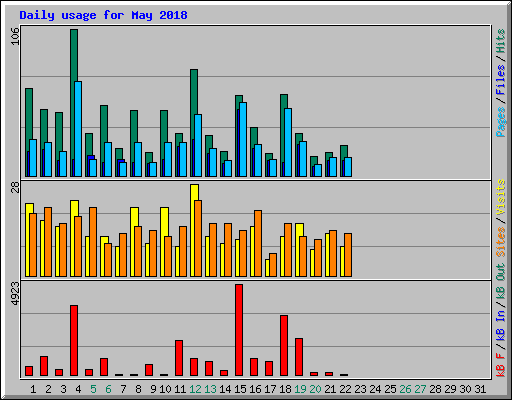Click the Sites legend label

501,242
